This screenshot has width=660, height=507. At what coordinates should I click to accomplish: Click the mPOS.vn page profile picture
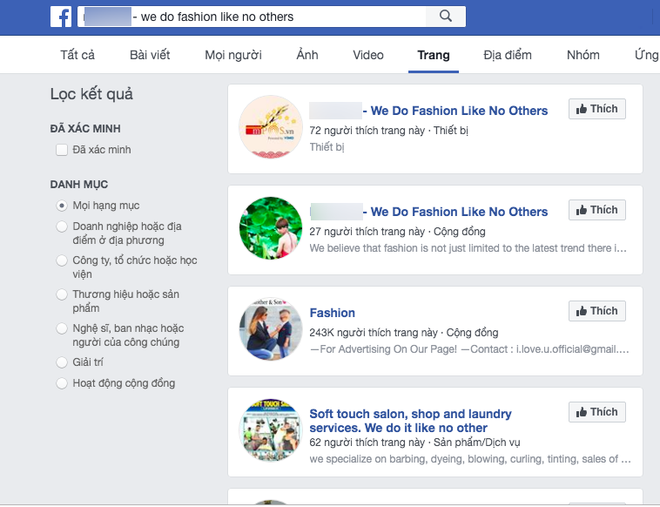(x=271, y=127)
